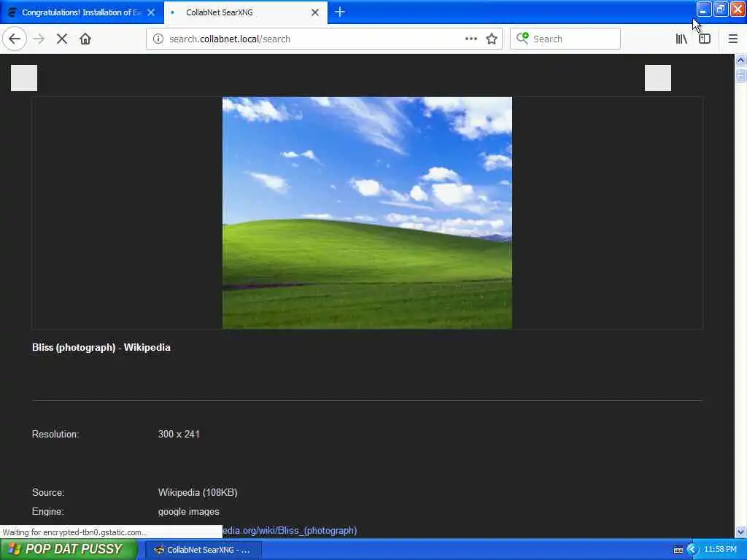
Task: Close the Congratulations Installation tab
Action: [151, 12]
